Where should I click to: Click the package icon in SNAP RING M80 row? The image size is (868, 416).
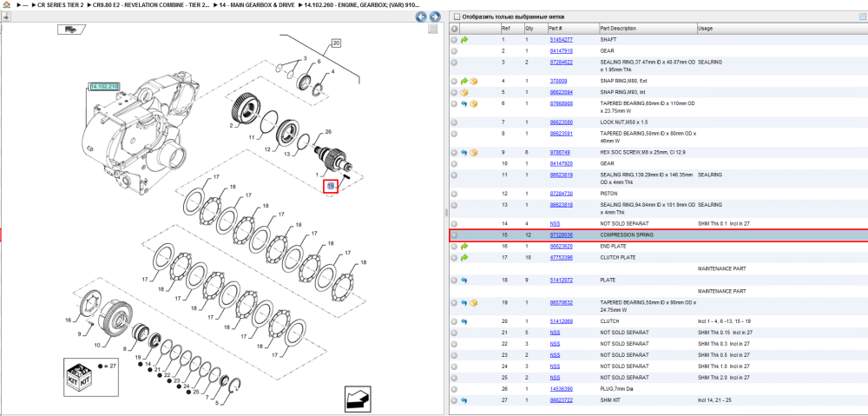click(474, 81)
